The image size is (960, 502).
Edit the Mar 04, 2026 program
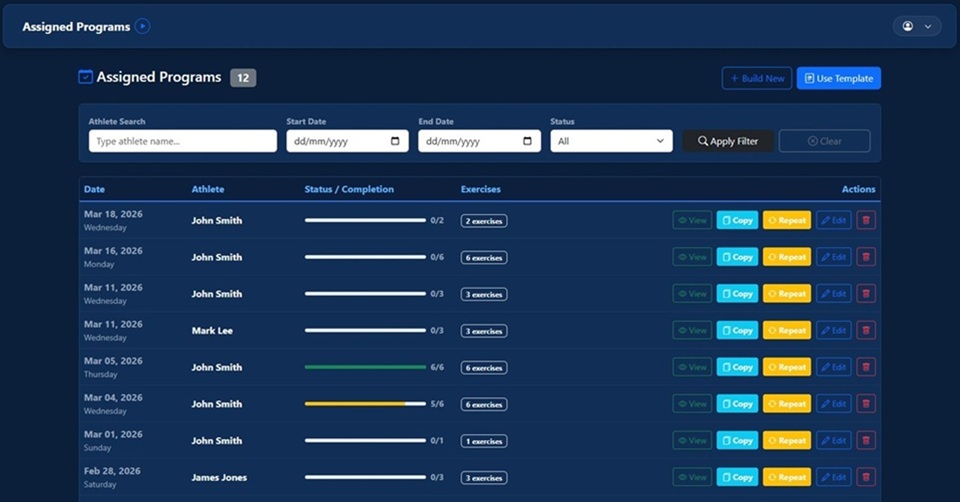coord(834,404)
